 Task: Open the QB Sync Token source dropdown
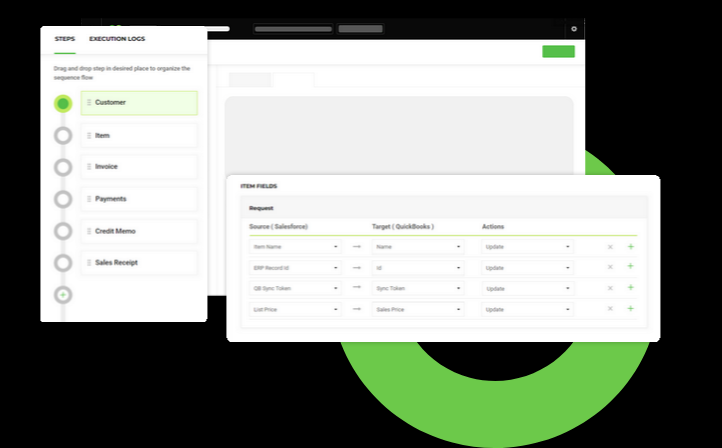pos(295,288)
